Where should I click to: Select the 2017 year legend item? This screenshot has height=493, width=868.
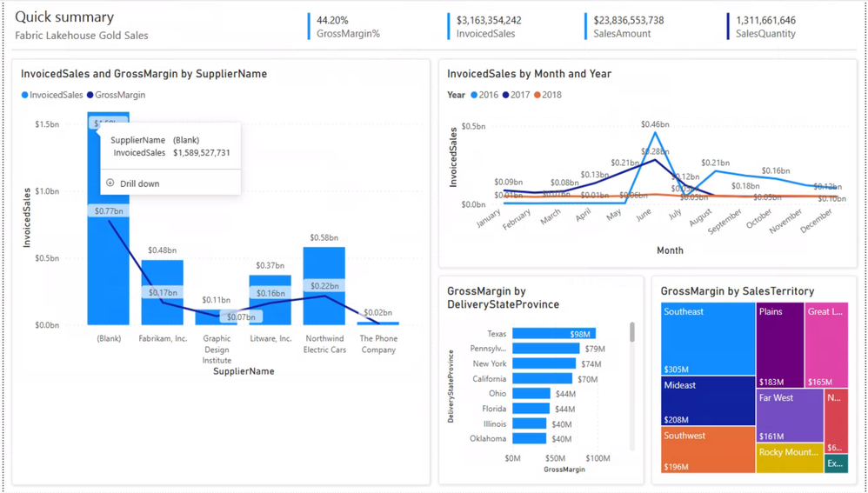click(x=516, y=95)
